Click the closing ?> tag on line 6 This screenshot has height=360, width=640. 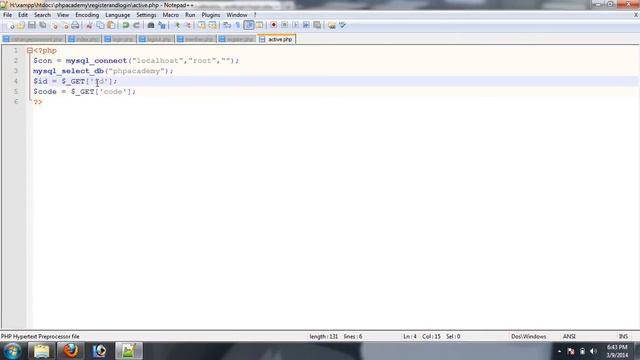38,102
